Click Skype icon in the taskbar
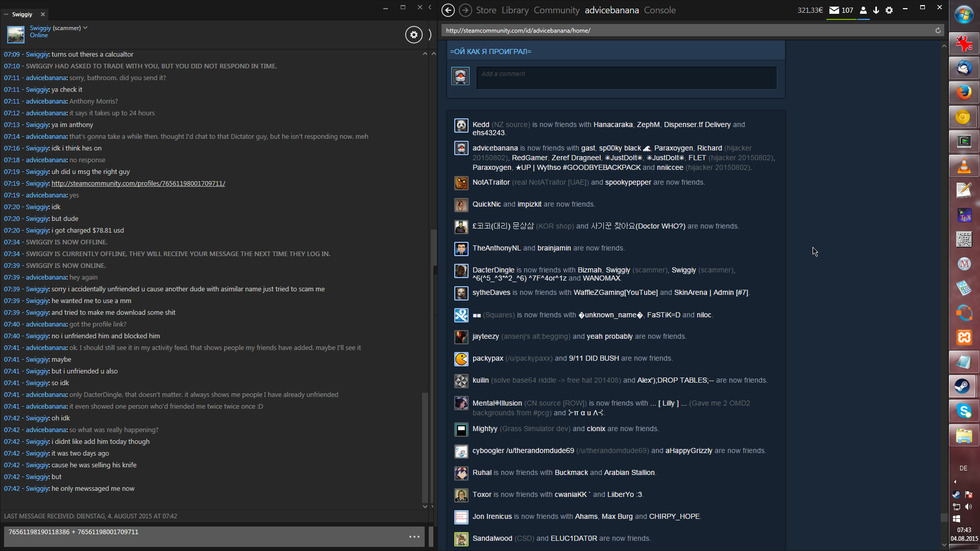 [964, 411]
